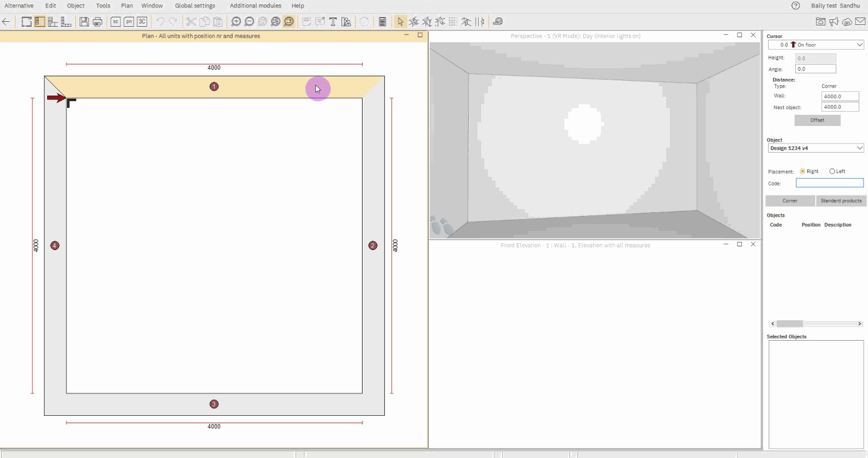Viewport: 868px width, 458px height.
Task: Click into the Code input field
Action: (830, 183)
